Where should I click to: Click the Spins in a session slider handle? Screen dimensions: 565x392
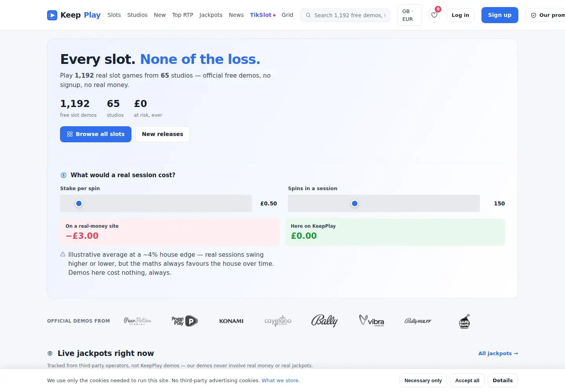(x=355, y=203)
